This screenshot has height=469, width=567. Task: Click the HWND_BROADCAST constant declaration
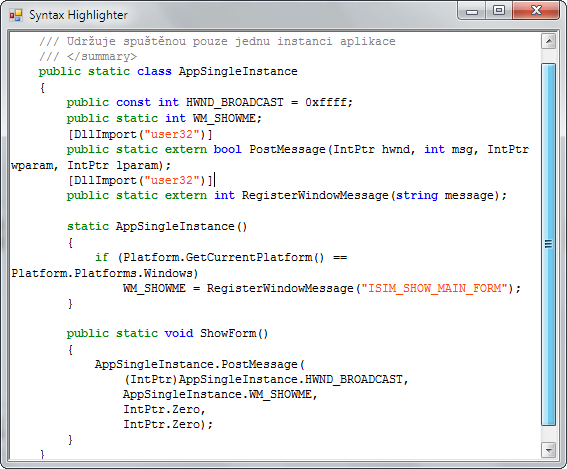pyautogui.click(x=235, y=102)
